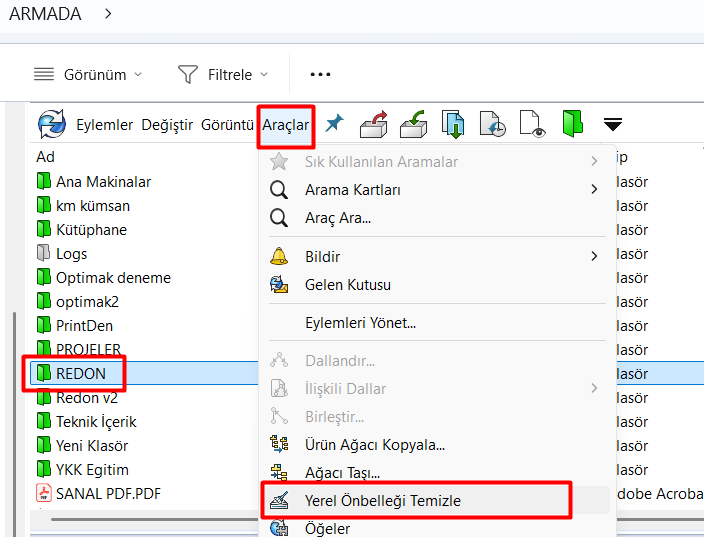The image size is (705, 540).
Task: Click the Ağacı Taşı tree icon
Action: pos(279,473)
